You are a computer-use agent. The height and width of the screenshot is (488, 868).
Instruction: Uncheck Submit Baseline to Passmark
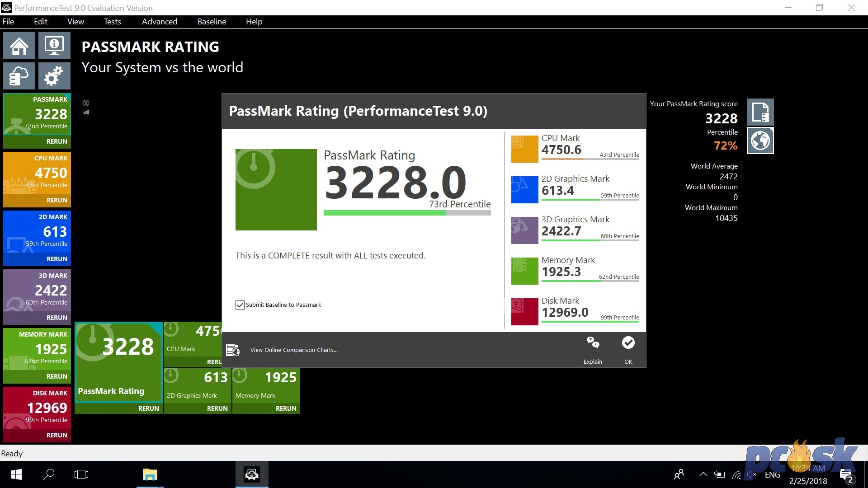point(240,305)
